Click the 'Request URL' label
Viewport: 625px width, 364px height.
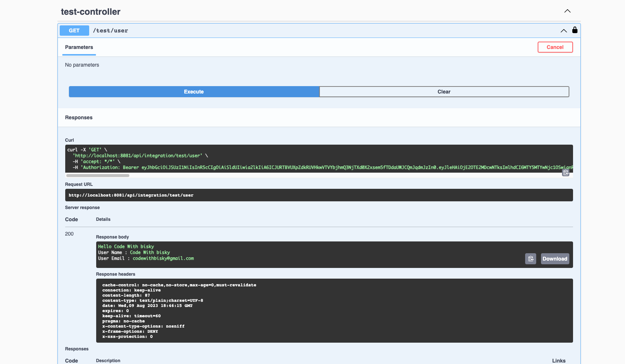pos(79,184)
